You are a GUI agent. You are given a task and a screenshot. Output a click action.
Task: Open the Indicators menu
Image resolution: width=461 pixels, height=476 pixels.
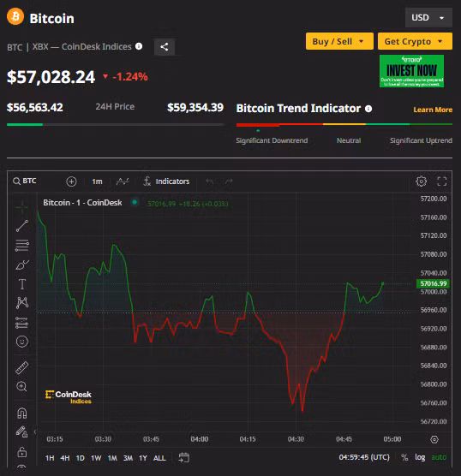pos(166,181)
